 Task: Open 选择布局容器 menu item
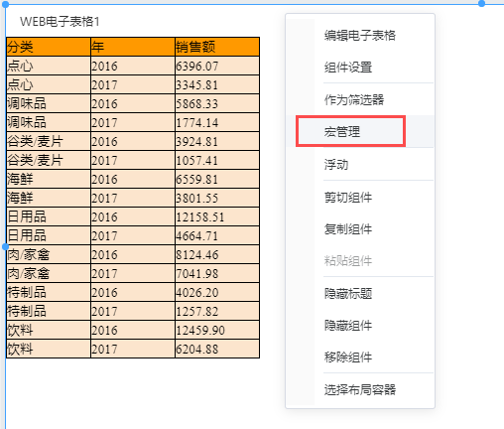[x=360, y=389]
